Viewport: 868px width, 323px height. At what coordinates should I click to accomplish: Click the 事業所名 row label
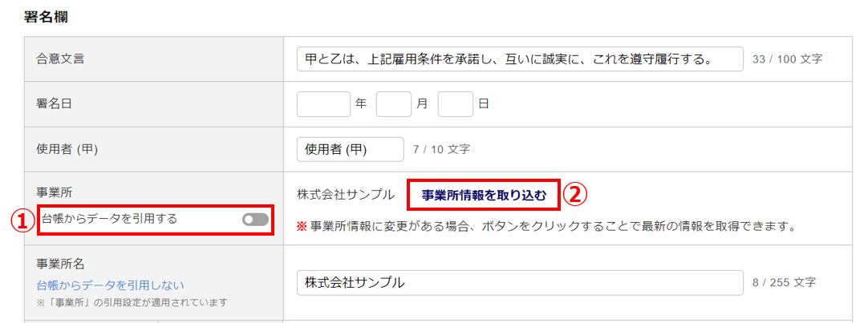tap(60, 264)
